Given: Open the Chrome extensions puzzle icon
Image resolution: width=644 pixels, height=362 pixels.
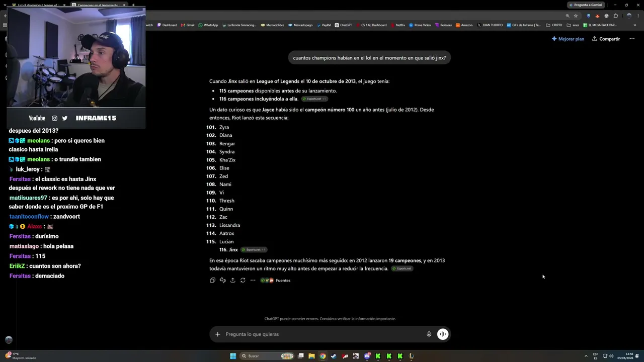Looking at the screenshot, I should (615, 16).
